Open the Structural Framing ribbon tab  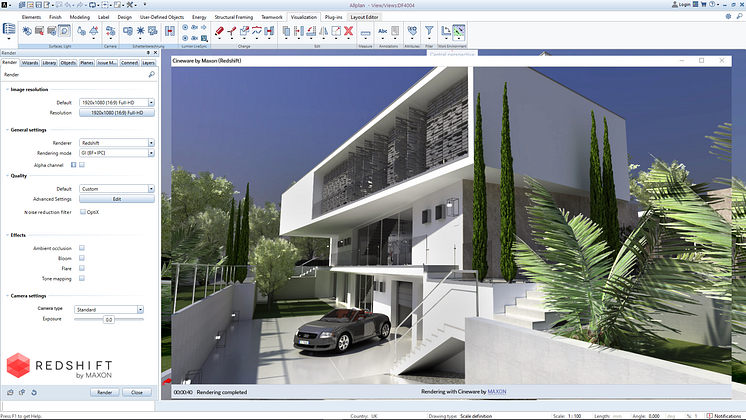[234, 17]
